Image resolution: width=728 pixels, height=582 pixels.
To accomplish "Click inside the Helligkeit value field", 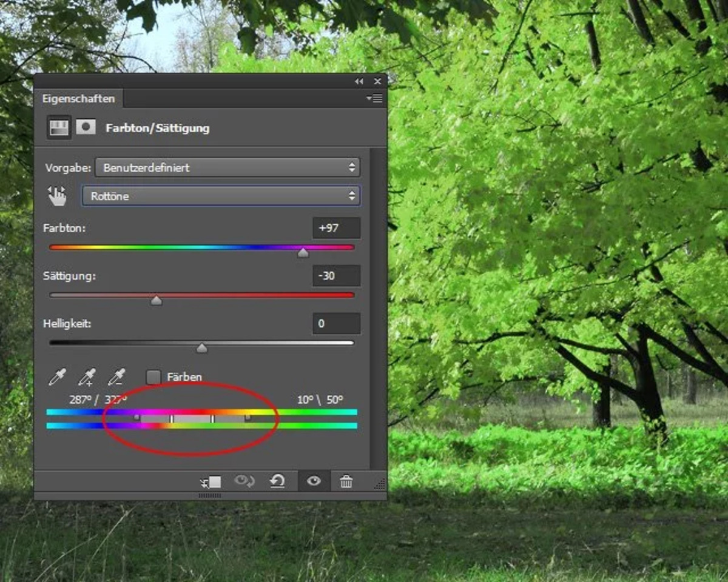I will click(335, 324).
